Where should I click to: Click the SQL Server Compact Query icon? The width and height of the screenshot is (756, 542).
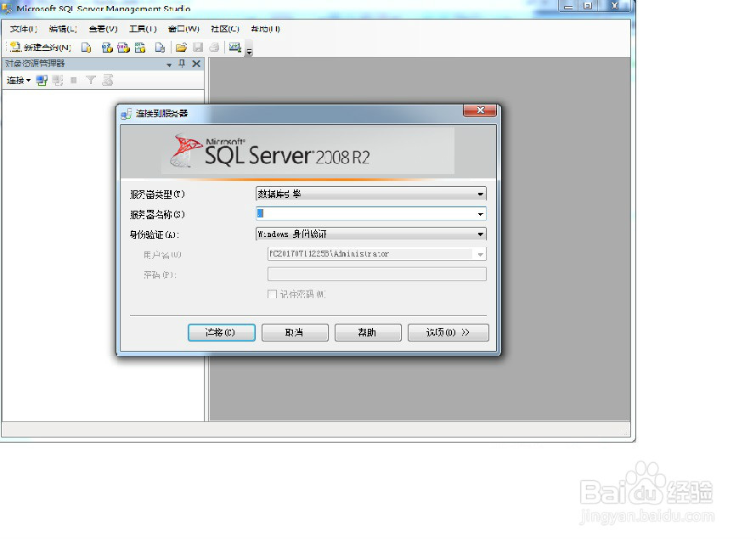[160, 48]
